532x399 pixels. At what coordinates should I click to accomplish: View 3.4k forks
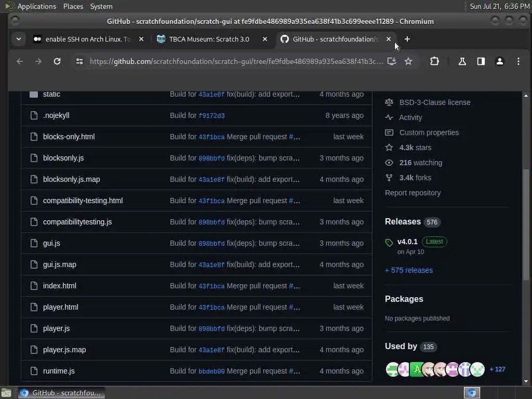[x=415, y=178]
